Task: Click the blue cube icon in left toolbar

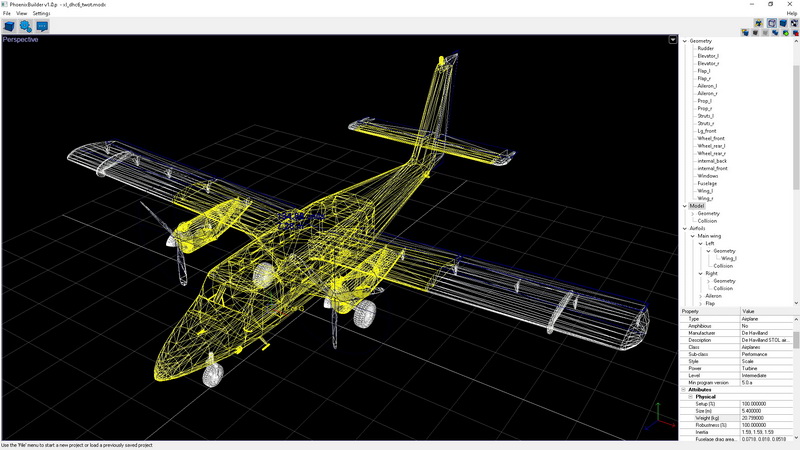Action: coord(9,26)
